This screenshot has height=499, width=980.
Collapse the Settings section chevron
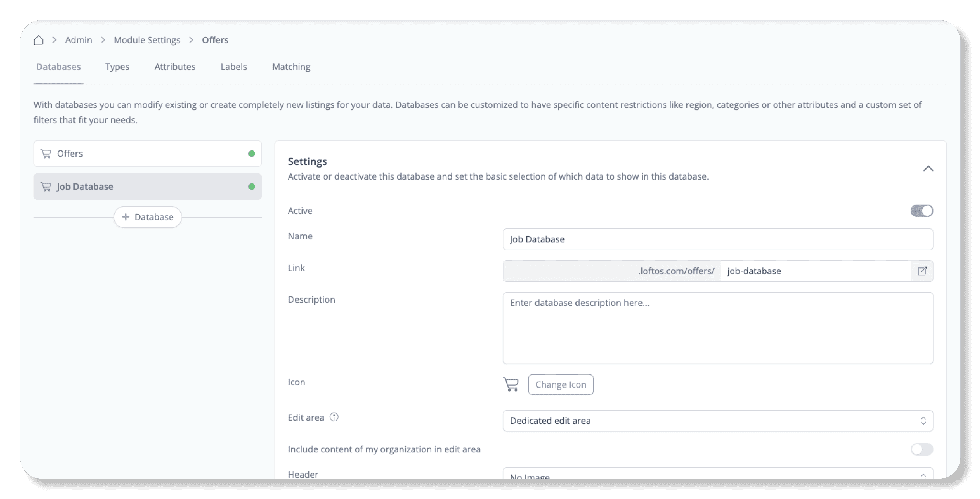pos(928,168)
